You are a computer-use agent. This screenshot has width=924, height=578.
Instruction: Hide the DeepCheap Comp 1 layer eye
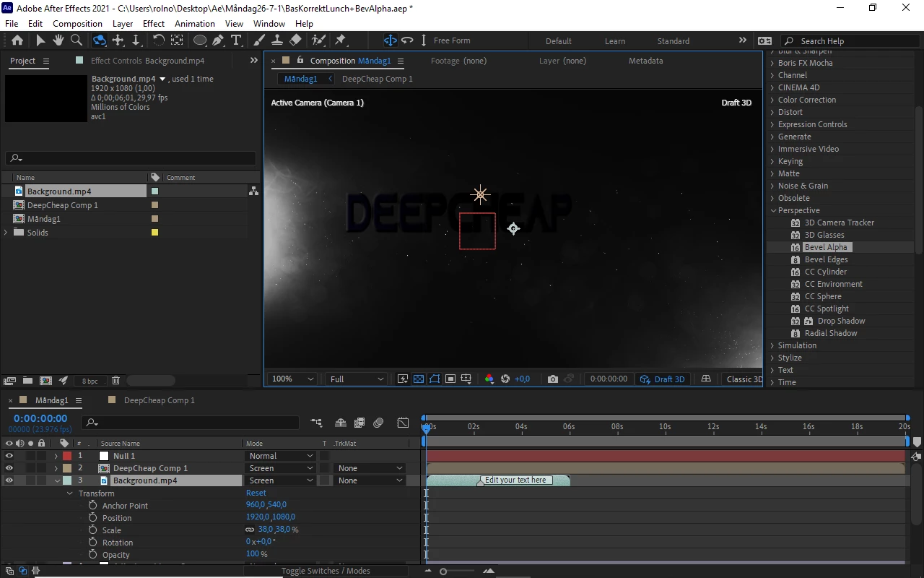[x=9, y=468]
